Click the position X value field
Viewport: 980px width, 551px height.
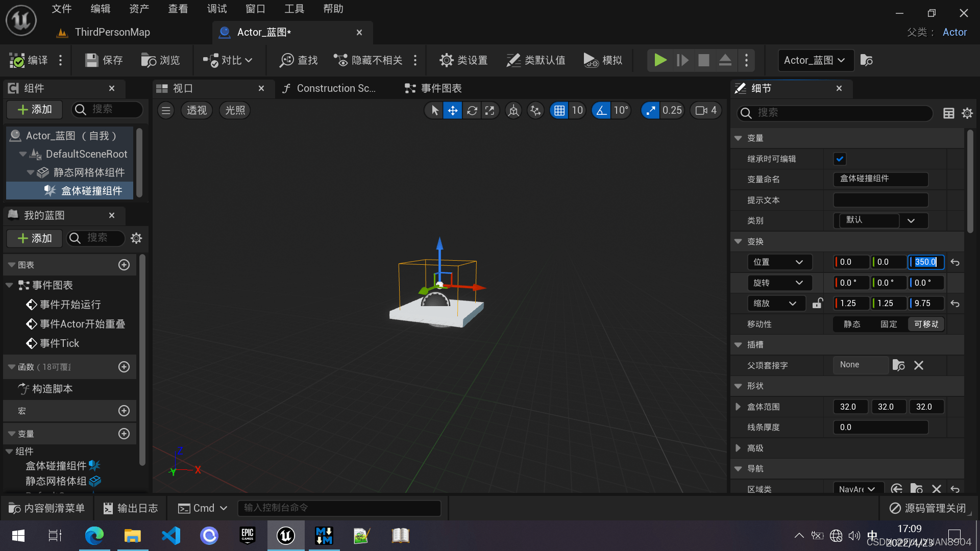pyautogui.click(x=851, y=262)
